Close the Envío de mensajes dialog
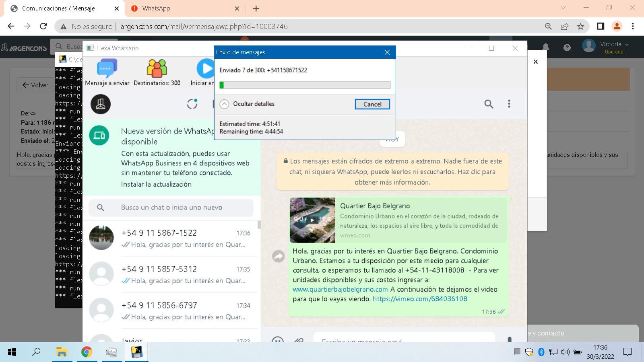644x362 pixels. (x=387, y=52)
